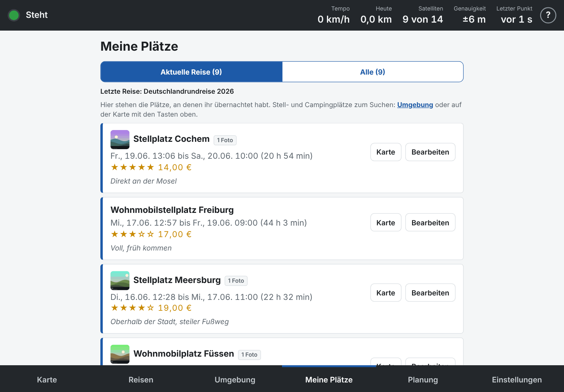Click the green status indicator dot
The height and width of the screenshot is (392, 564).
pos(14,15)
